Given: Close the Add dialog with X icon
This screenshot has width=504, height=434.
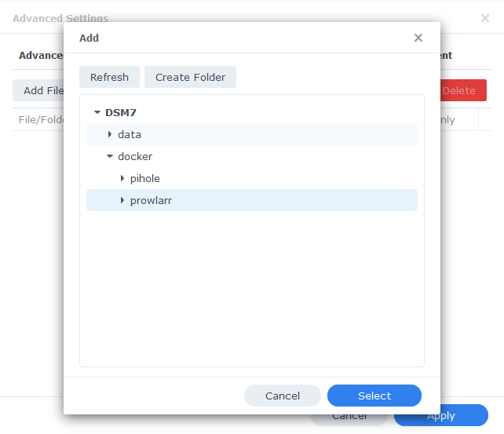Looking at the screenshot, I should (418, 38).
